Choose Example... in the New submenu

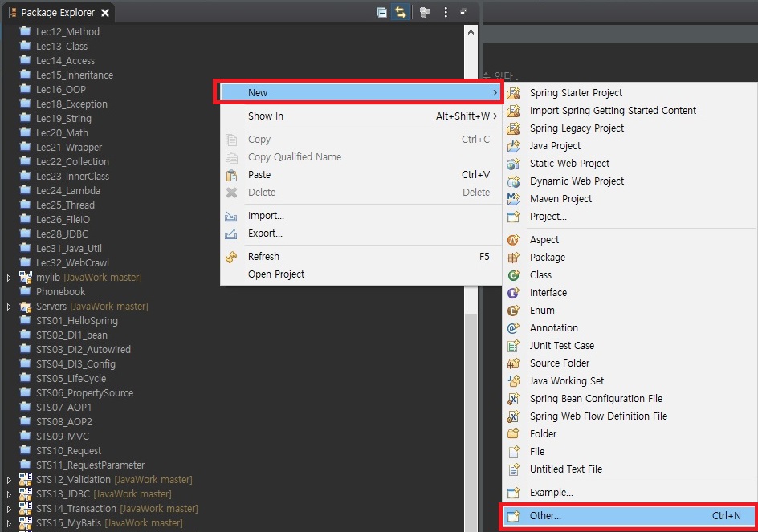[x=629, y=493]
